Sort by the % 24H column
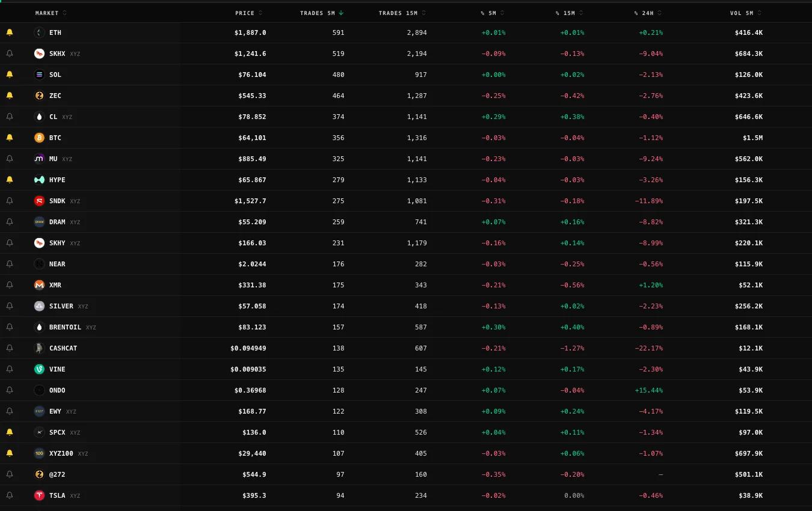812x511 pixels. [x=648, y=13]
